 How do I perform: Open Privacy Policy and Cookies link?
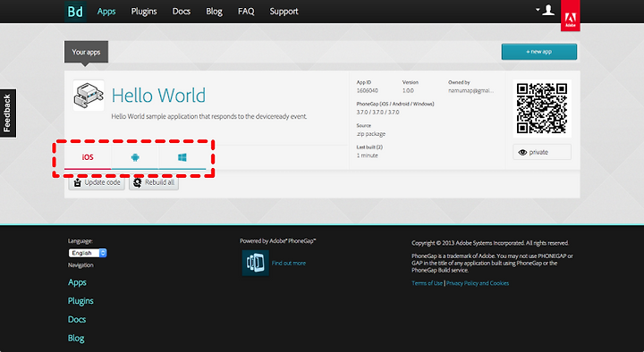pyautogui.click(x=478, y=283)
